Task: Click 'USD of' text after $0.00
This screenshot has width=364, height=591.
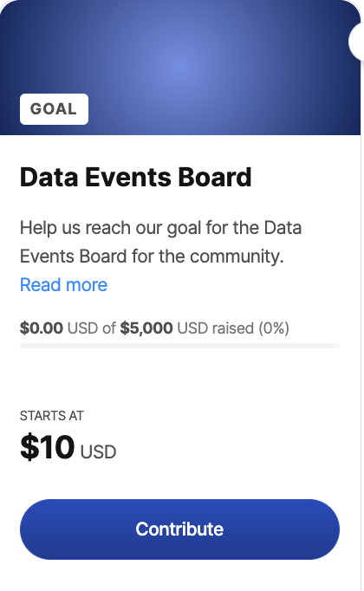Action: [x=92, y=328]
